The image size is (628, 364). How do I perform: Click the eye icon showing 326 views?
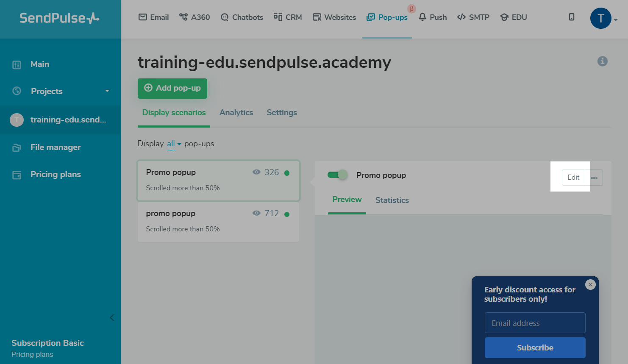pos(256,172)
